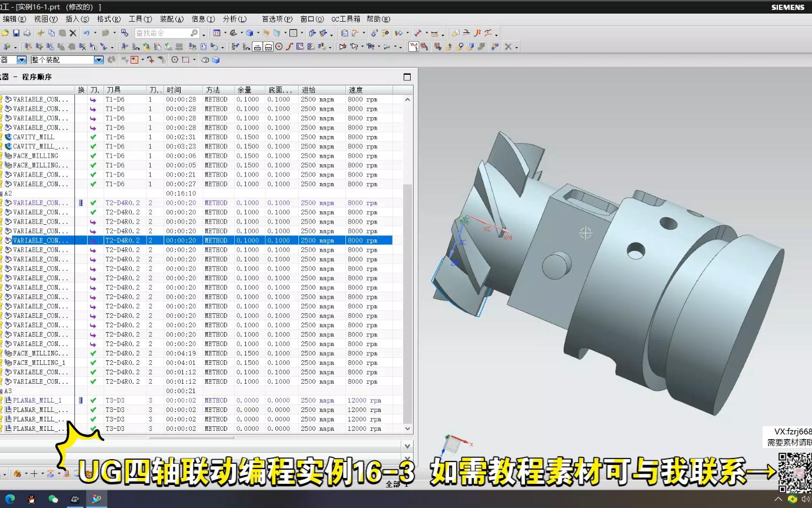Open the 插入 (Insert) menu
This screenshot has width=812, height=508.
pos(77,19)
